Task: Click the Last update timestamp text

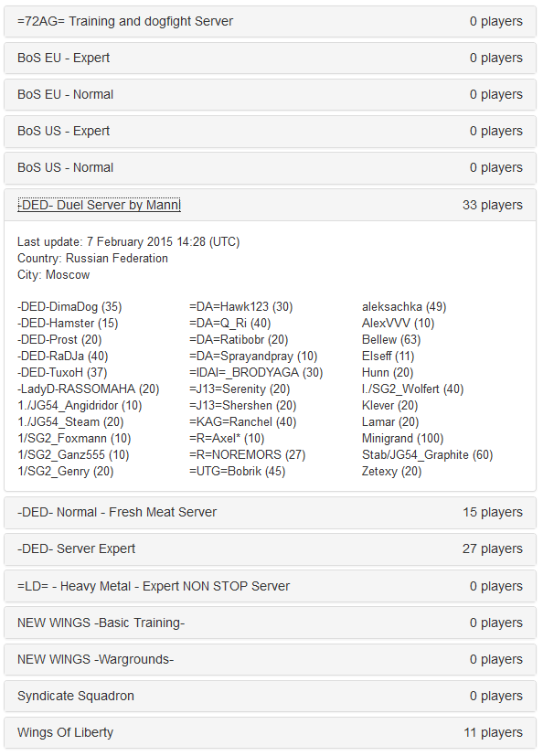Action: coord(128,241)
